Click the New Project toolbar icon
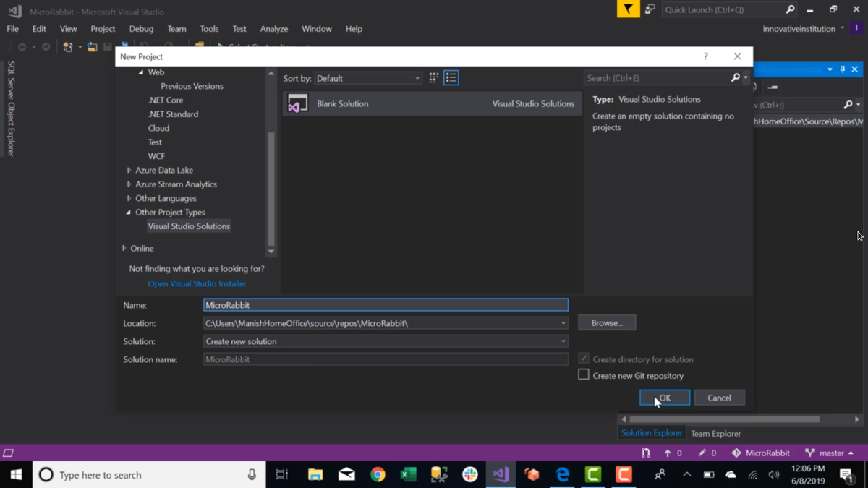Image resolution: width=868 pixels, height=488 pixels. pyautogui.click(x=68, y=47)
